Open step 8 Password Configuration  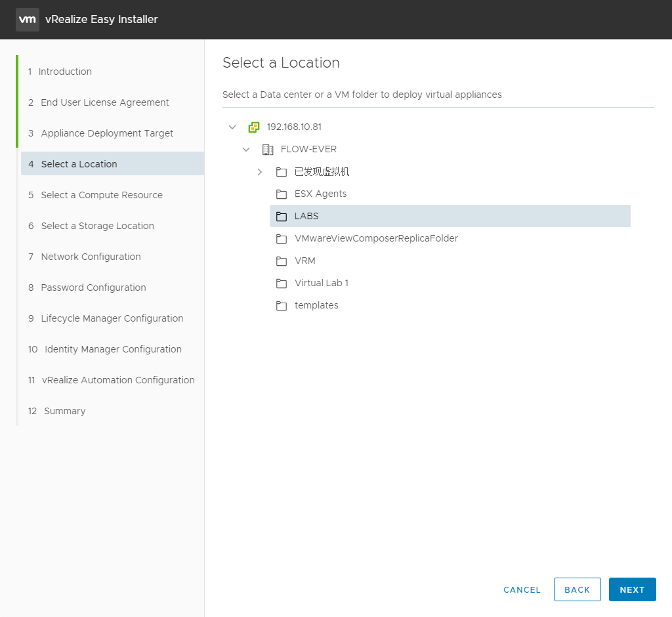point(87,287)
